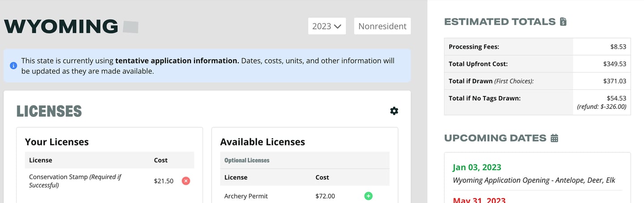644x203 pixels.
Task: Click the $21.50 cost value
Action: (164, 181)
